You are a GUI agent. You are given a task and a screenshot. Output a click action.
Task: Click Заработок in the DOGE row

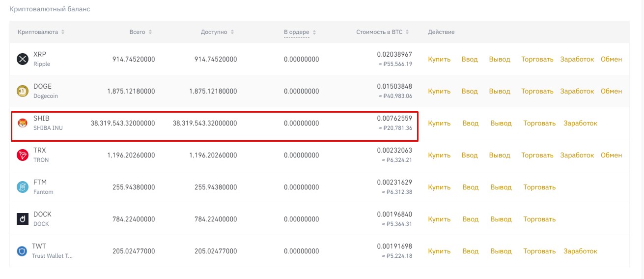point(577,91)
